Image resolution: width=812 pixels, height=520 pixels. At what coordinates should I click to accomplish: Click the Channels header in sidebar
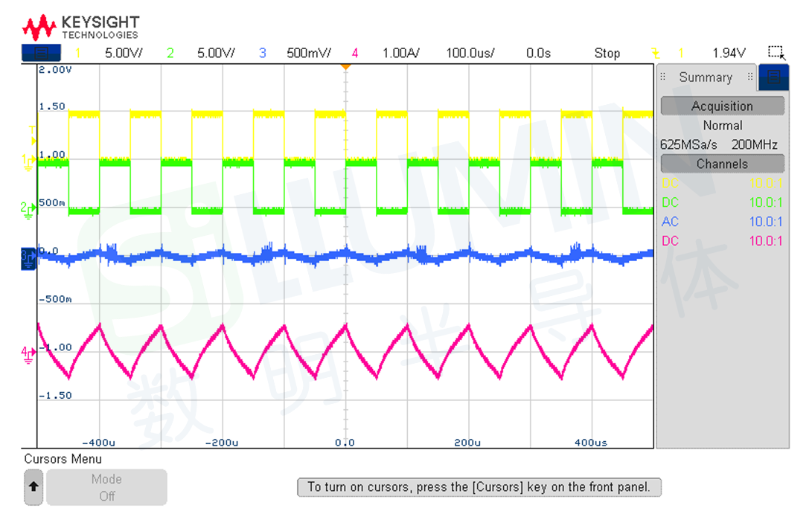(722, 164)
